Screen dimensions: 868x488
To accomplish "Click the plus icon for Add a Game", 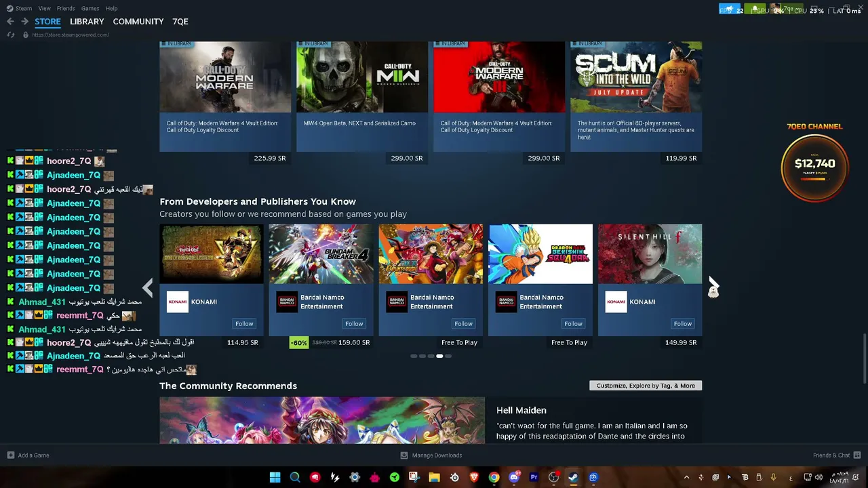I will click(x=10, y=455).
